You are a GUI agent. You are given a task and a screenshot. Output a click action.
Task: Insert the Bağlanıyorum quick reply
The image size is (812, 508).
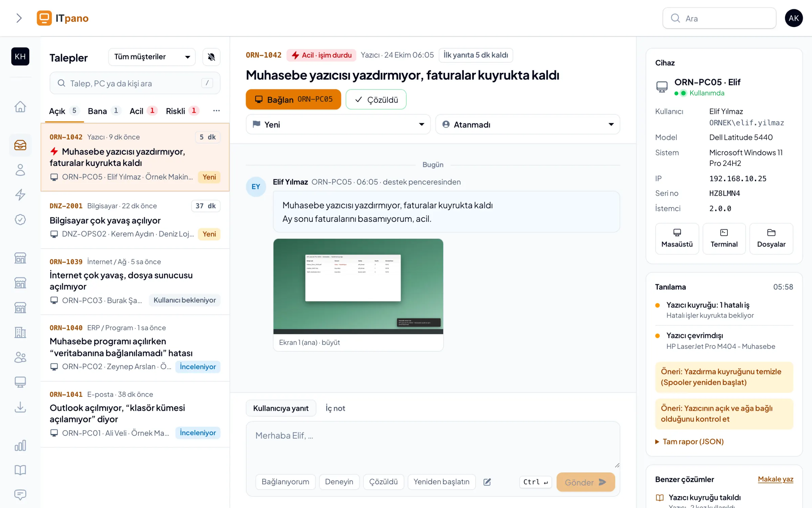tap(285, 482)
